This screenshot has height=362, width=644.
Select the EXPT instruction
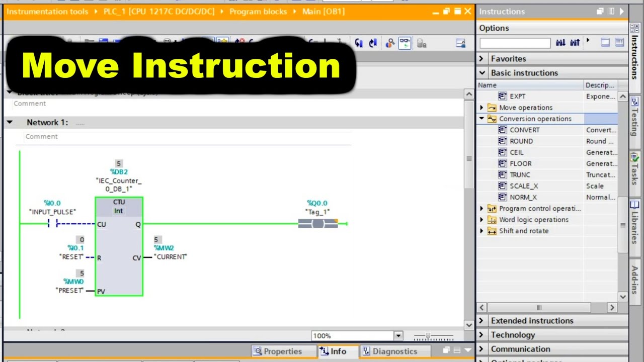point(517,96)
